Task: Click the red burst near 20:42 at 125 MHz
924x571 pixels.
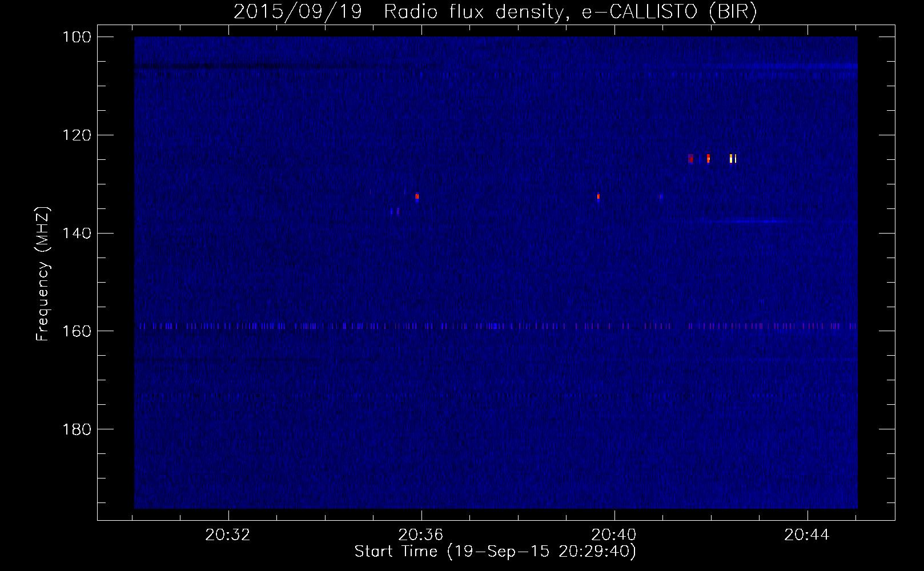Action: pyautogui.click(x=708, y=159)
